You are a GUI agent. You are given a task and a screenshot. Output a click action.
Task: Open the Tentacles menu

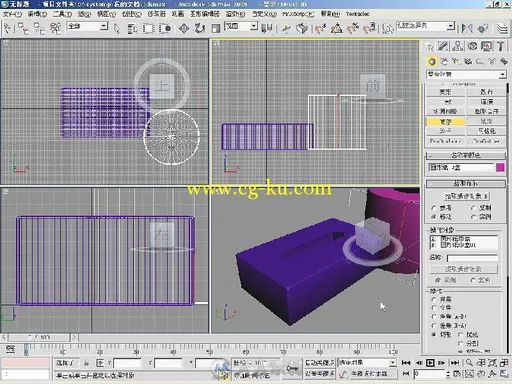click(358, 14)
